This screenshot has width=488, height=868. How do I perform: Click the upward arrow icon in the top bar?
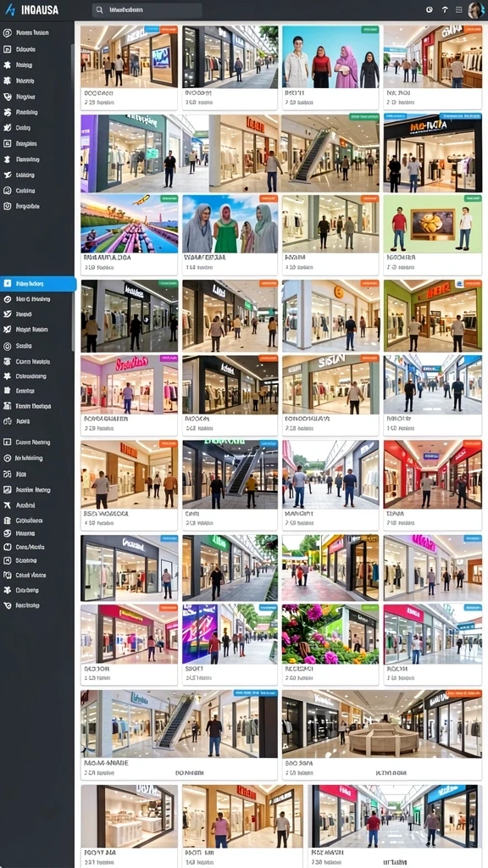444,10
